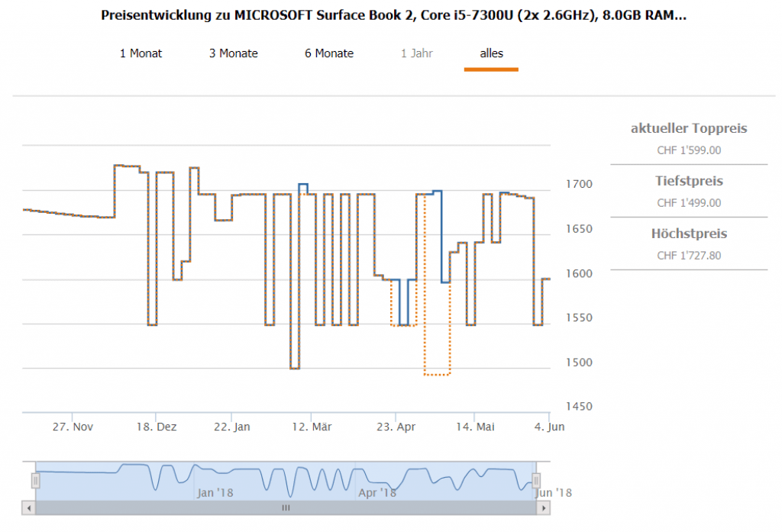
Task: Click the aktueller Toppreis value CHF 1'599.00
Action: pos(689,150)
